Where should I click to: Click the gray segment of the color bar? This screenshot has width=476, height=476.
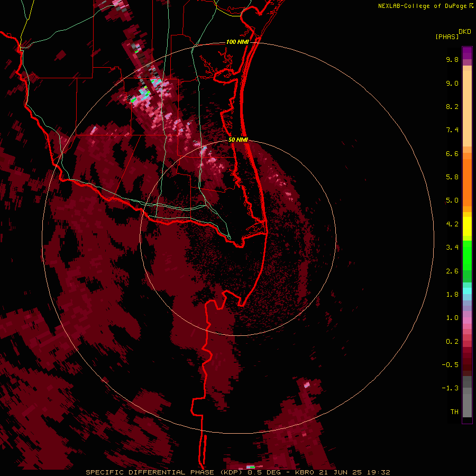click(467, 396)
